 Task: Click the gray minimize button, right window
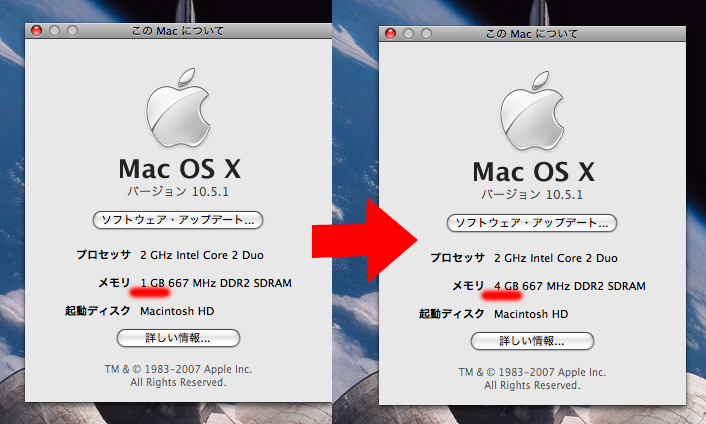(x=408, y=34)
